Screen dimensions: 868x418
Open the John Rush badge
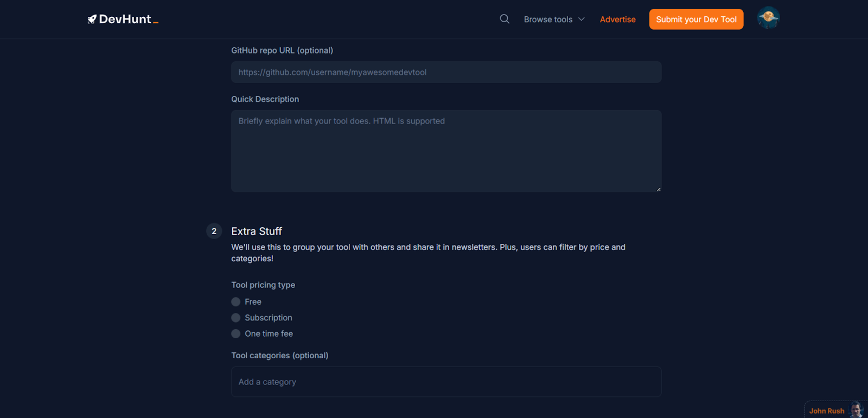tap(835, 410)
